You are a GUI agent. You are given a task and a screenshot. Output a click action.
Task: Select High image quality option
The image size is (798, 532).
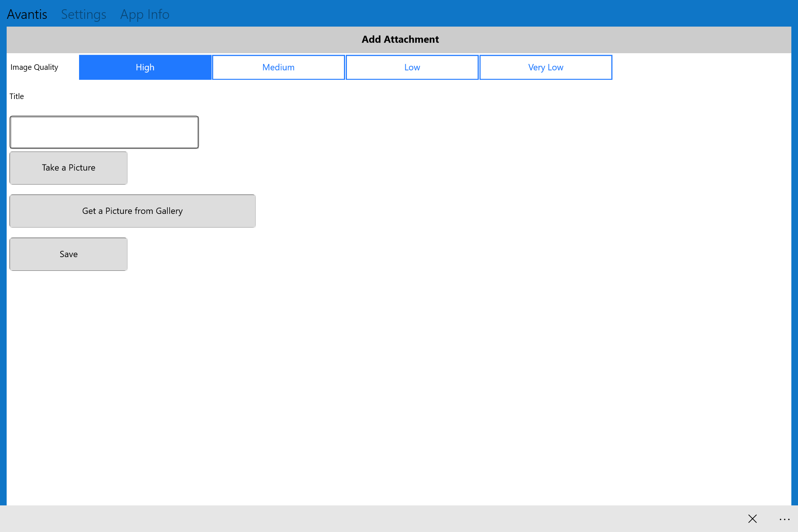pyautogui.click(x=146, y=67)
